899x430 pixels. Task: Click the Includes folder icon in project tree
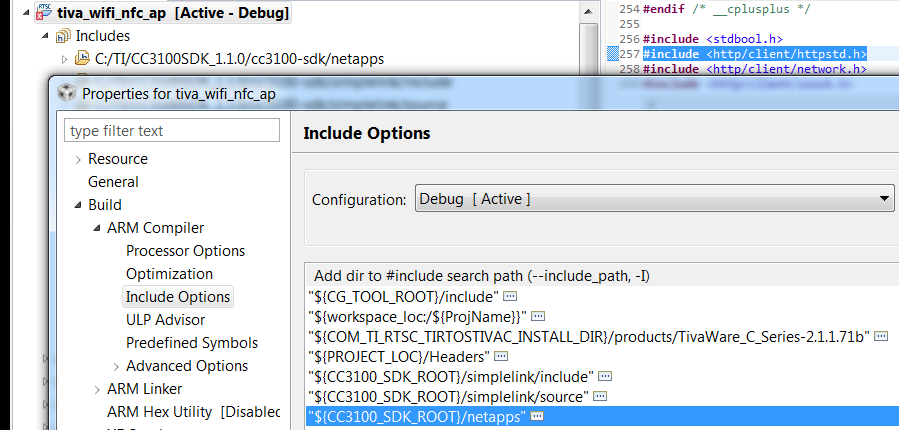tap(62, 36)
